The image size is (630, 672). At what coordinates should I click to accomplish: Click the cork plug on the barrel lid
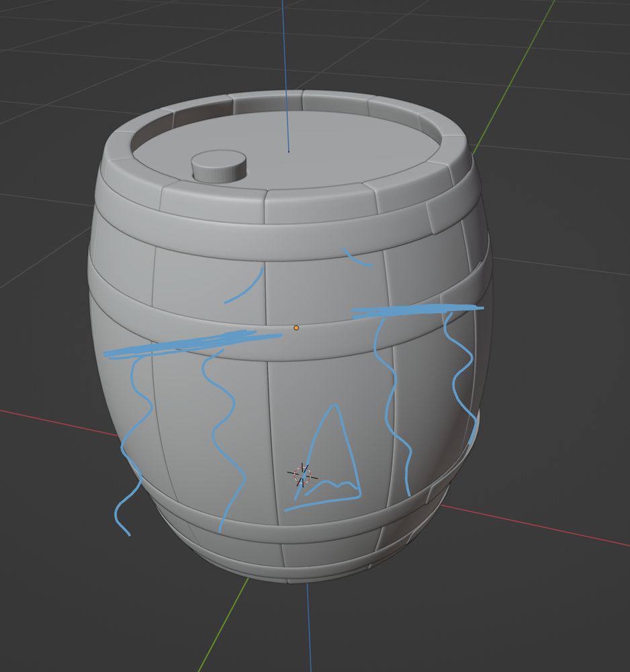pyautogui.click(x=219, y=165)
